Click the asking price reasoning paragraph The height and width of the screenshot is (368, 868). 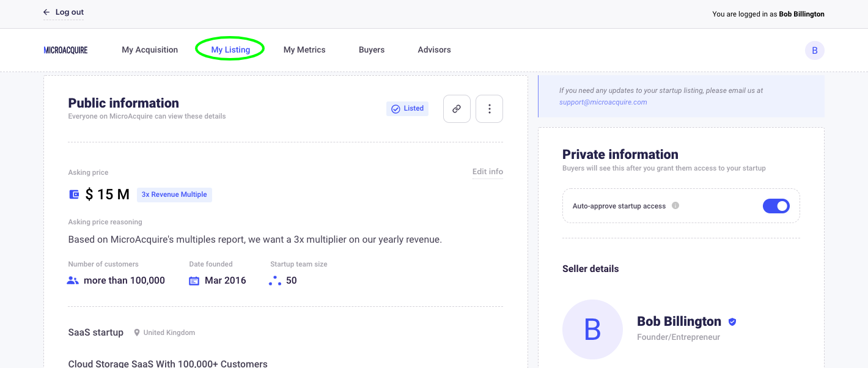pyautogui.click(x=255, y=240)
